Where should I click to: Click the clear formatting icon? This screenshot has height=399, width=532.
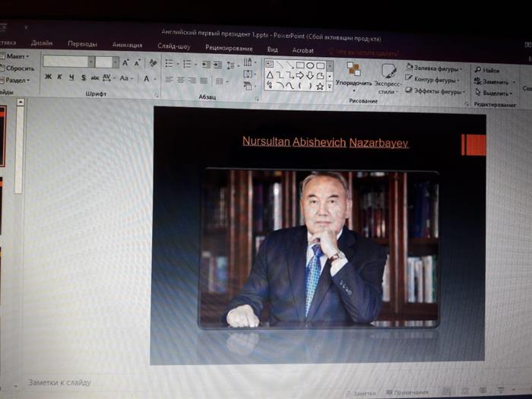(x=154, y=62)
